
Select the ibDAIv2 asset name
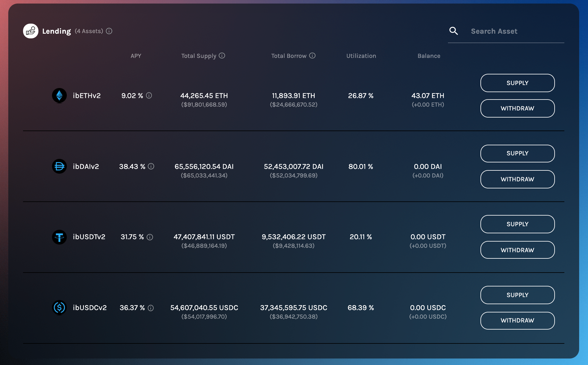(86, 166)
